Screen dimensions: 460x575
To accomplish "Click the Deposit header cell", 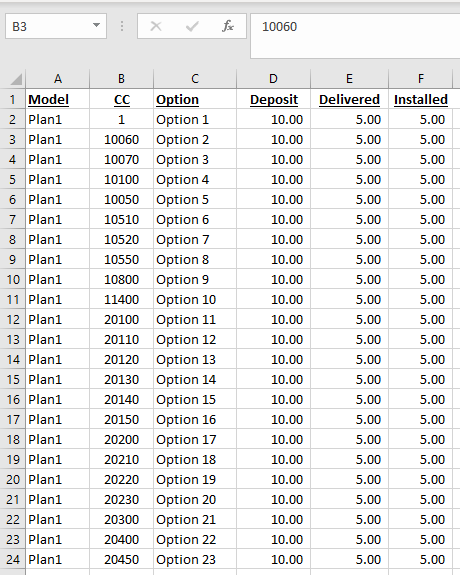I will click(273, 99).
